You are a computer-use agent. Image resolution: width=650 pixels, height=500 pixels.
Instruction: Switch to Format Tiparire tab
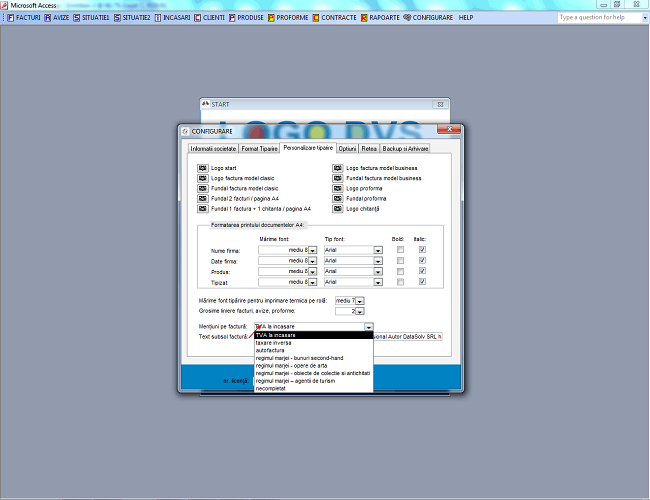point(260,148)
